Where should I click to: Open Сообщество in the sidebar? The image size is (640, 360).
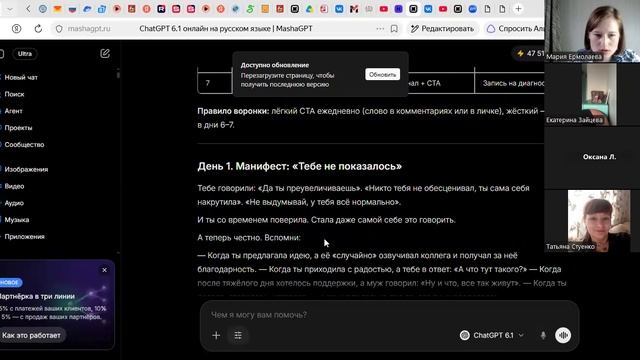24,144
